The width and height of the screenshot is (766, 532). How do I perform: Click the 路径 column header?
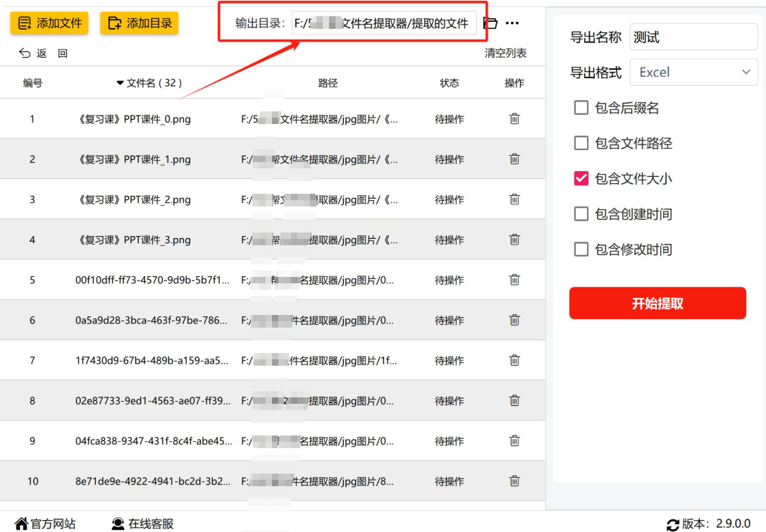point(328,83)
